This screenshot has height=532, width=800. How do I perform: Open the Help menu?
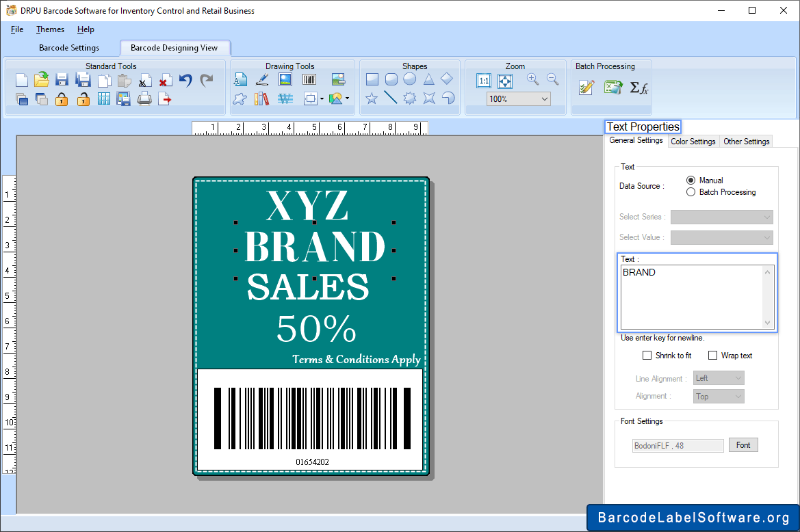click(86, 29)
